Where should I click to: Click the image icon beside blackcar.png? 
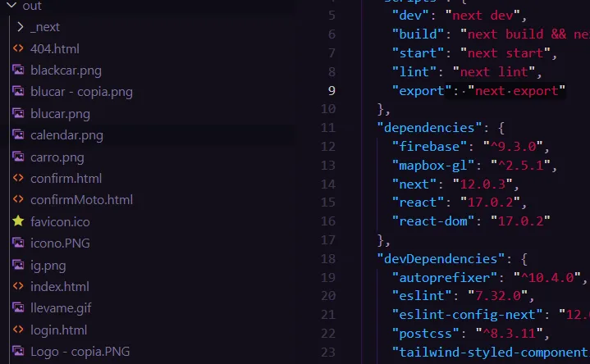point(18,70)
